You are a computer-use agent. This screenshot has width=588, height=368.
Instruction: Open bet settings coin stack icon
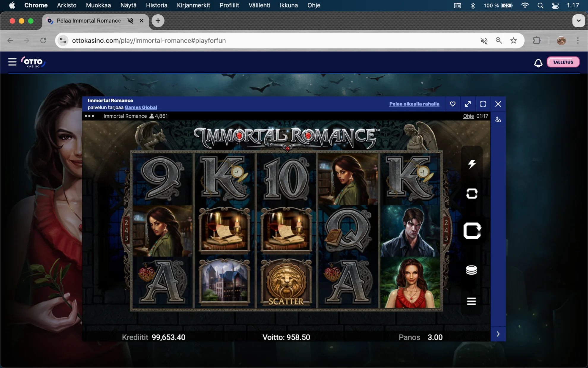tap(471, 270)
